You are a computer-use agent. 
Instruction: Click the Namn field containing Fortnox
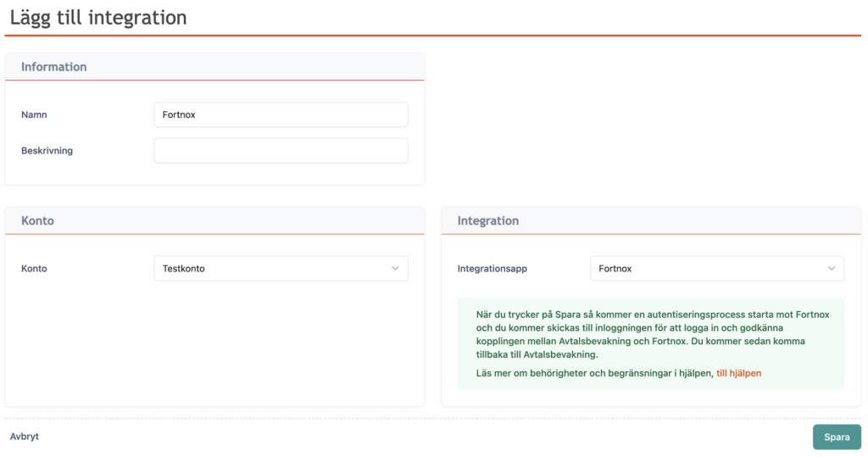pyautogui.click(x=280, y=114)
